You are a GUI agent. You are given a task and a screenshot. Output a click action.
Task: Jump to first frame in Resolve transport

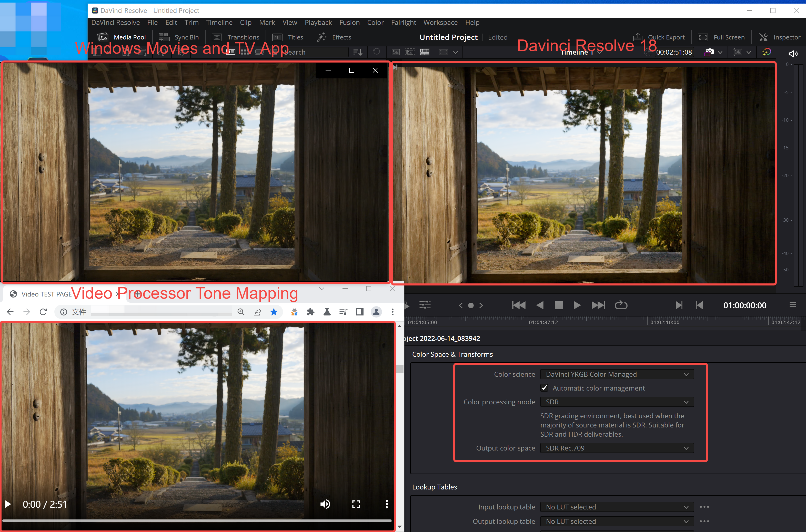(519, 305)
